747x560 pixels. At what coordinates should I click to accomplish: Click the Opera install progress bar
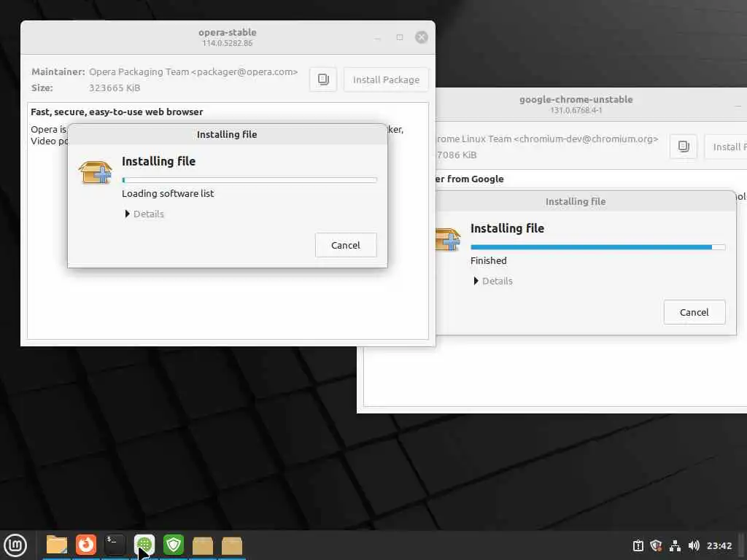click(x=249, y=180)
